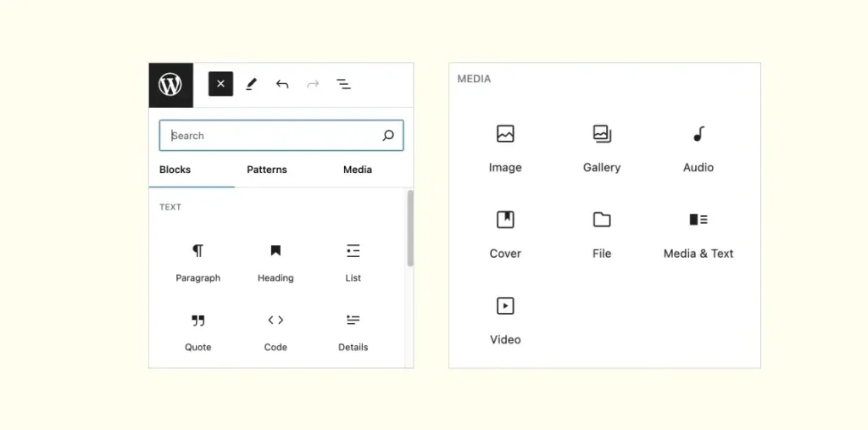Insert a Paragraph block
868x430 pixels.
click(198, 263)
